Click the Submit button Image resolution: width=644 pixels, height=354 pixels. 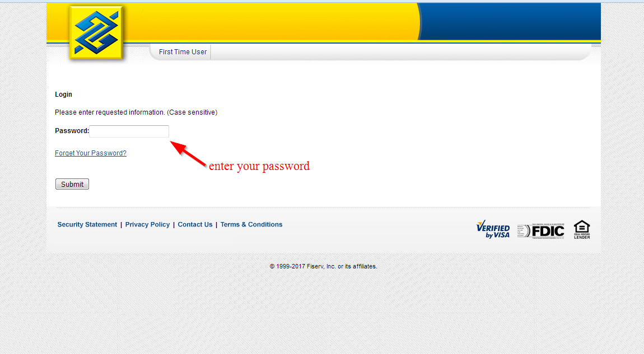pos(72,184)
